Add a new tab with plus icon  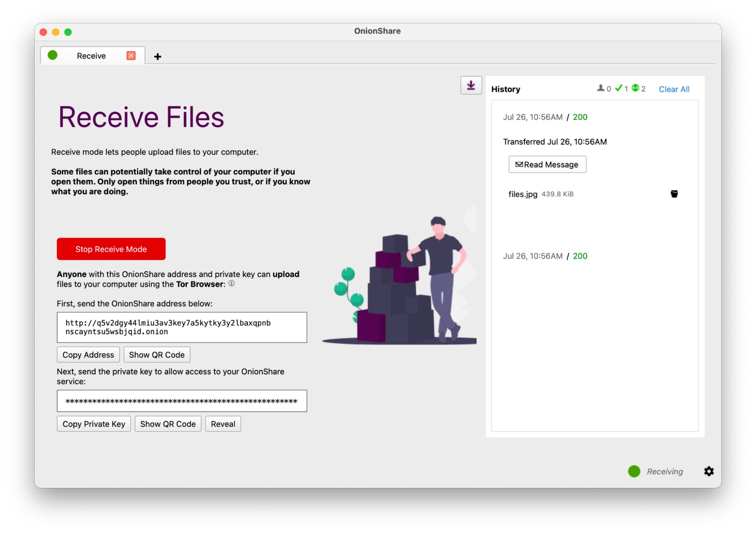point(157,56)
